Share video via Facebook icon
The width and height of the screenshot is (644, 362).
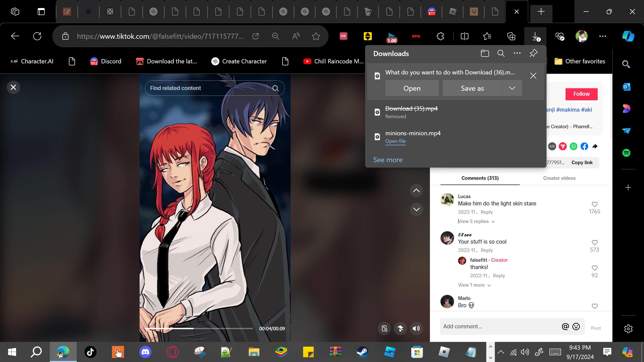click(584, 146)
